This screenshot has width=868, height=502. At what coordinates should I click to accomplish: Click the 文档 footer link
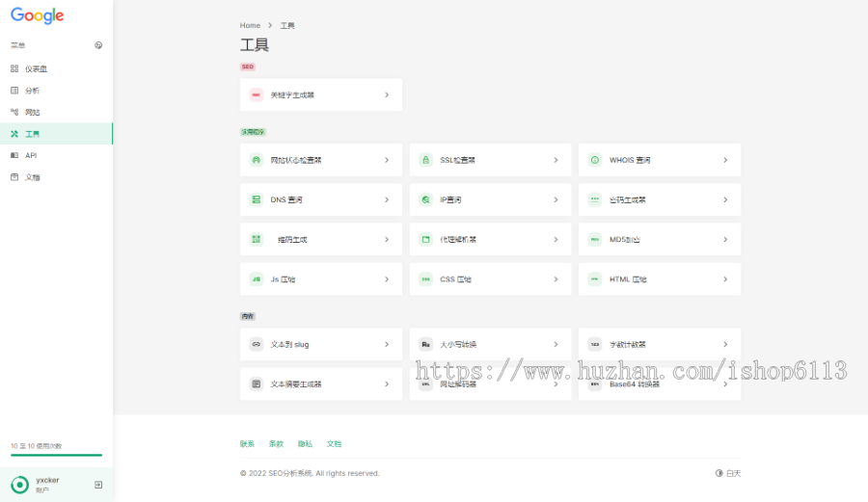334,444
